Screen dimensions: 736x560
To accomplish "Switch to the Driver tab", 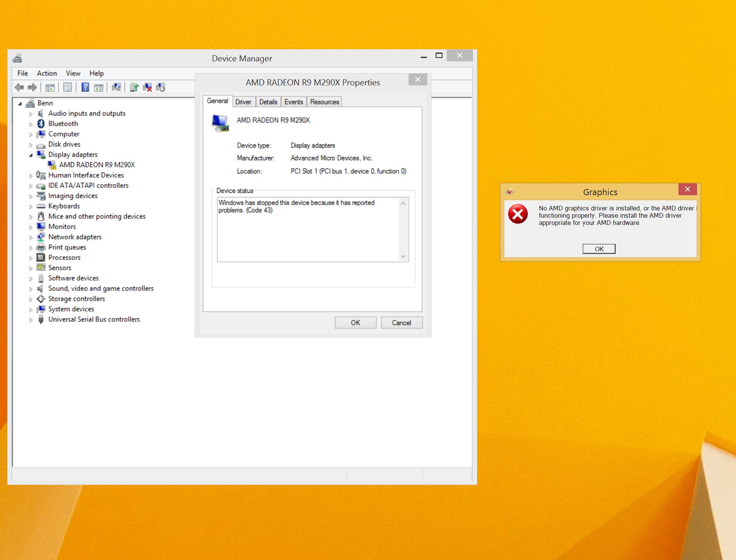I will 243,102.
